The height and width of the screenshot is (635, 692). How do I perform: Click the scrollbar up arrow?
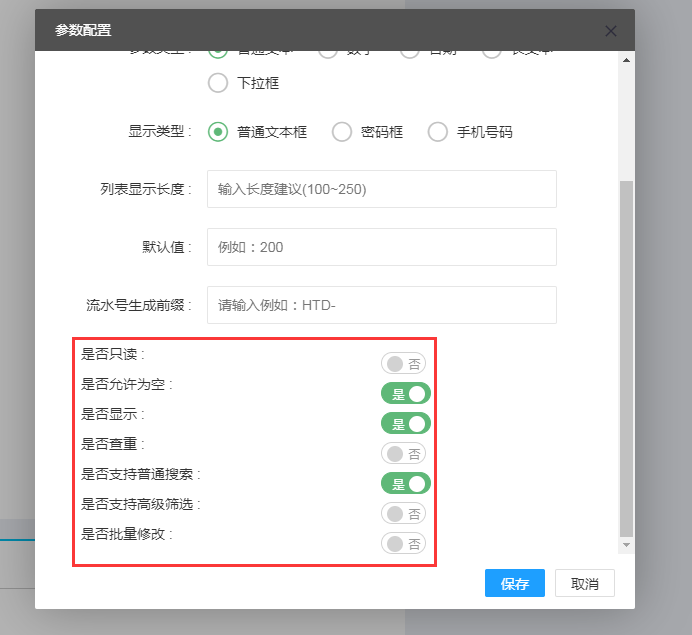click(x=626, y=60)
